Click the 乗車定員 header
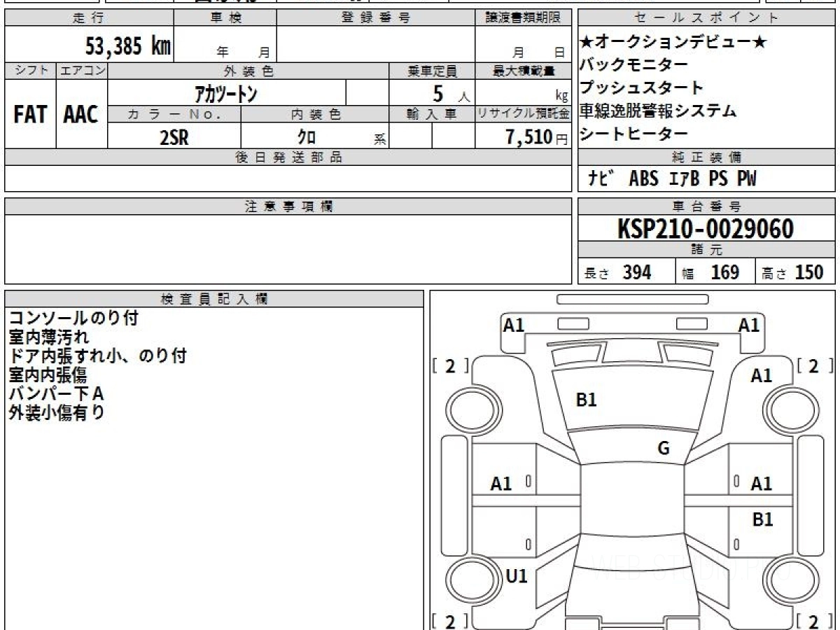Image resolution: width=840 pixels, height=630 pixels. click(x=432, y=71)
